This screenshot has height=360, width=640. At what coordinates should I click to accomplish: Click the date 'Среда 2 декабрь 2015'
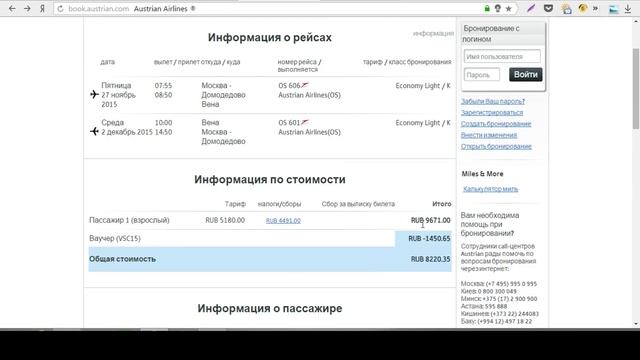[x=127, y=127]
